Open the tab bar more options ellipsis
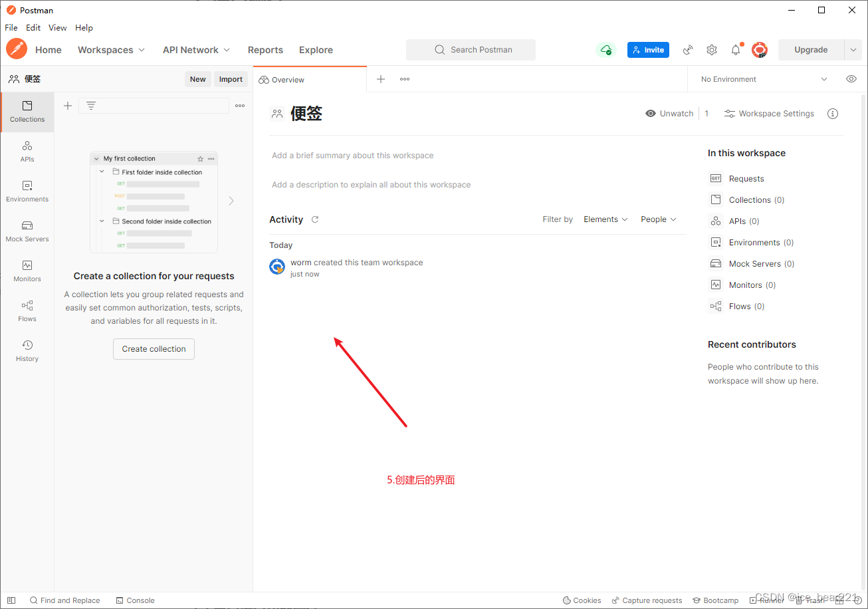The width and height of the screenshot is (868, 609). 405,79
